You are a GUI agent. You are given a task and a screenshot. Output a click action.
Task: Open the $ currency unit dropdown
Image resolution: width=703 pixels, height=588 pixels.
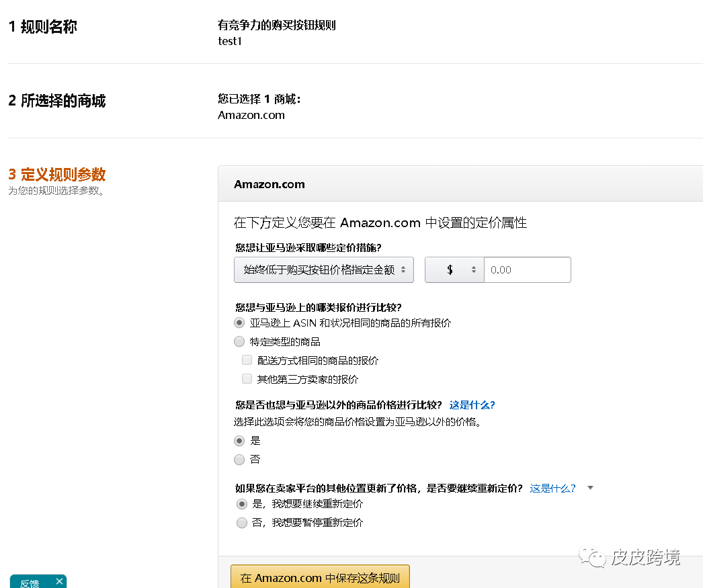tap(454, 269)
